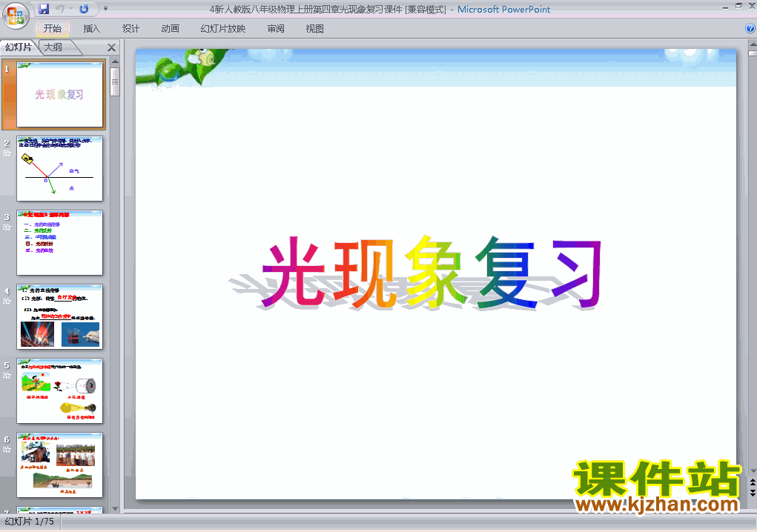Open the 开始 ribbon tab
This screenshot has width=757, height=532.
click(x=53, y=28)
